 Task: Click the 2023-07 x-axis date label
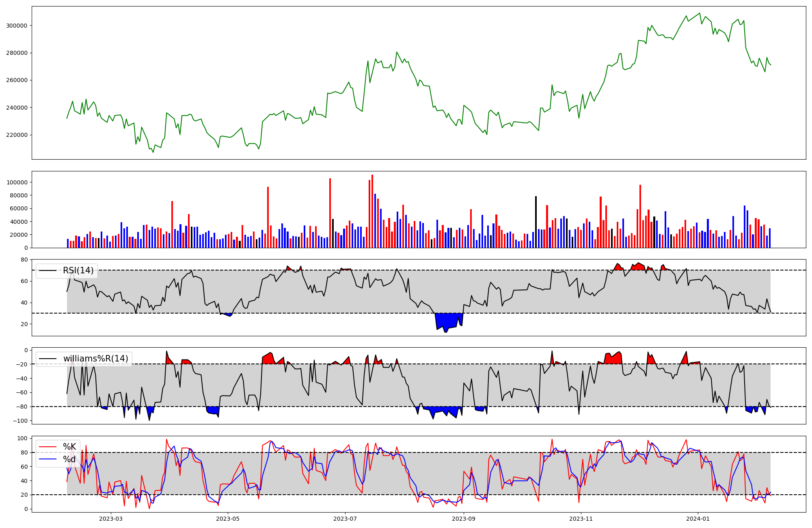[345, 519]
